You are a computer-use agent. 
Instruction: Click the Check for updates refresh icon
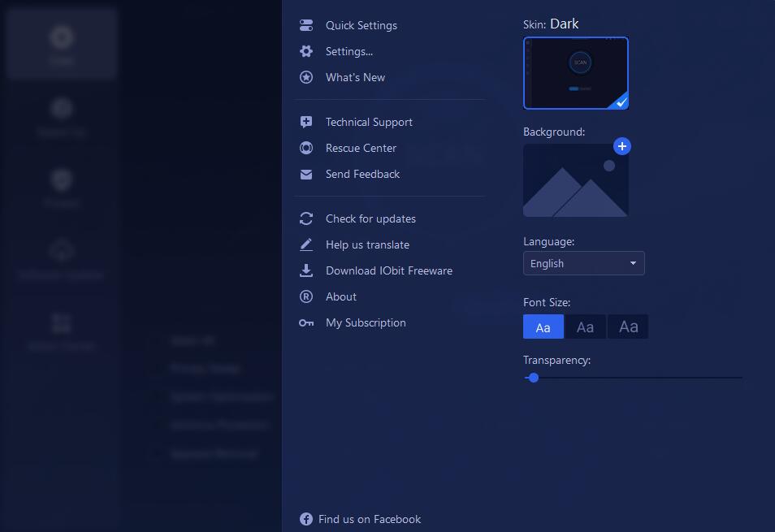(306, 218)
